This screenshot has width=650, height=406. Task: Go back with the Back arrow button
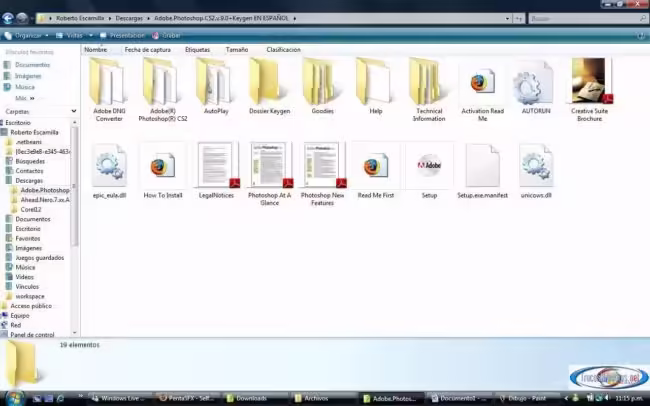(8, 19)
